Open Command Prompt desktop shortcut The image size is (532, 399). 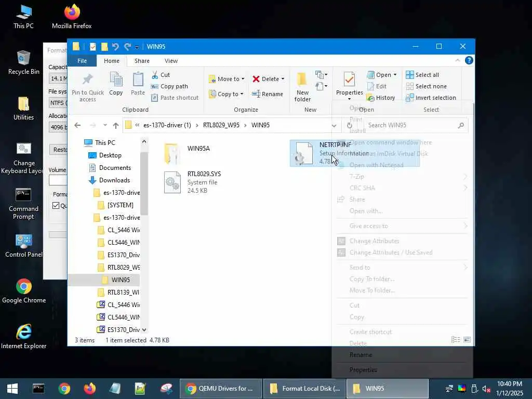pos(23,204)
